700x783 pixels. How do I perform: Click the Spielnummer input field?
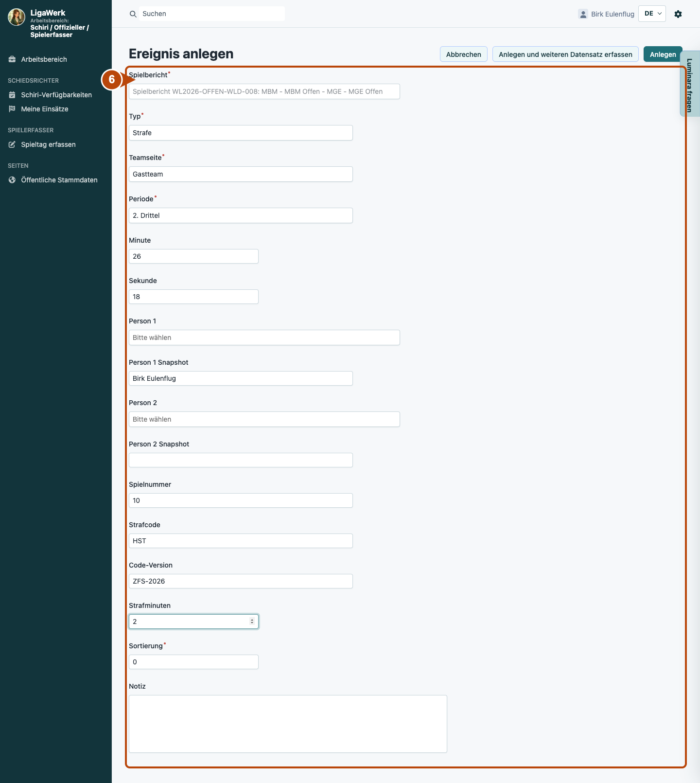pyautogui.click(x=241, y=500)
